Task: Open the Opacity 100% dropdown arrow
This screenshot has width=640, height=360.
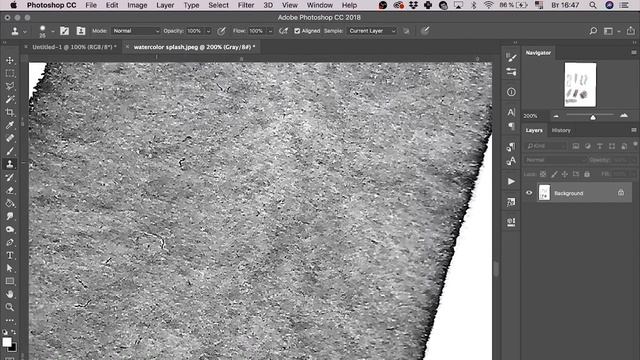Action: [x=208, y=31]
